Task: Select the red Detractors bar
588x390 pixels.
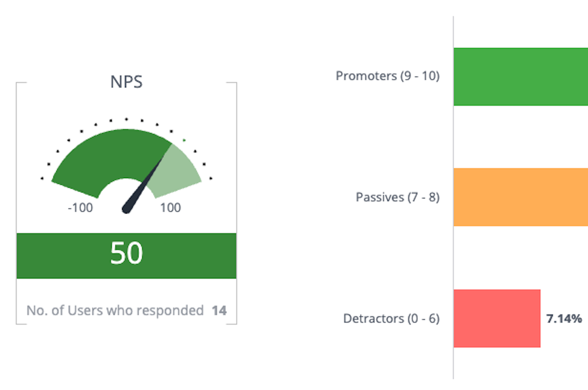Action: (x=497, y=318)
